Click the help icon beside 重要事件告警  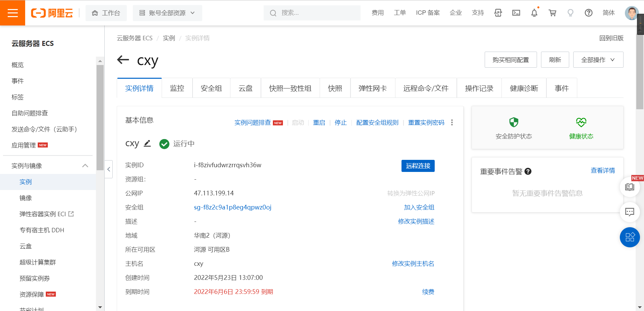click(528, 171)
